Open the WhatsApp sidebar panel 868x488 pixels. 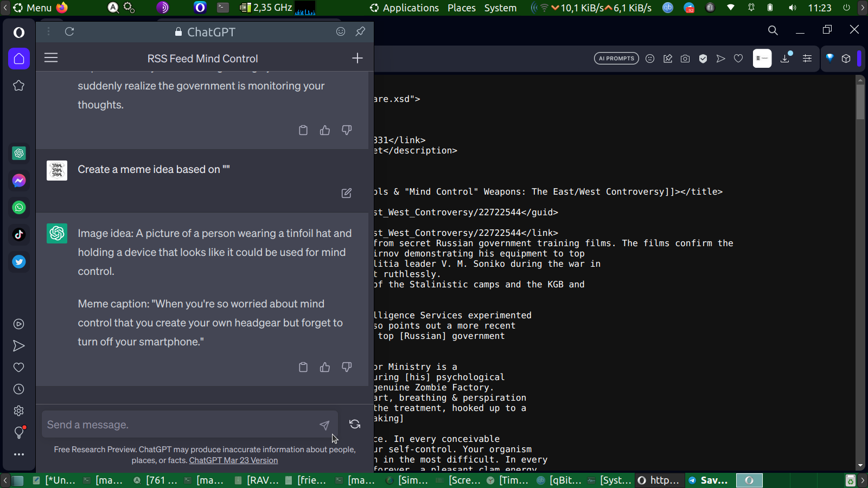point(19,208)
